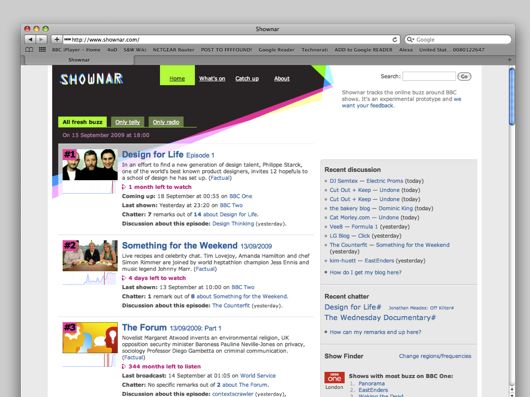Switch filter to Only telly

click(x=127, y=122)
